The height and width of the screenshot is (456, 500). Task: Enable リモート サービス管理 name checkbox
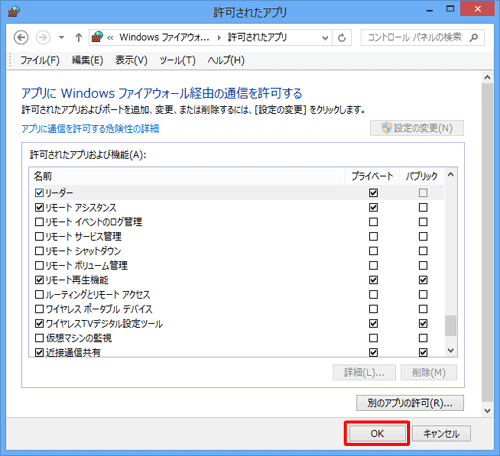point(39,236)
